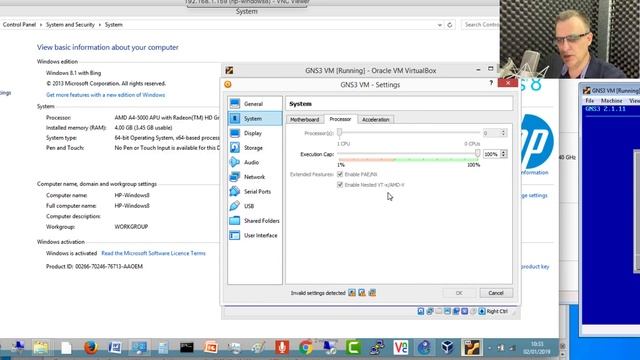This screenshot has height=360, width=640.
Task: Open File Explorer folder icon in taskbar
Action: [40, 347]
